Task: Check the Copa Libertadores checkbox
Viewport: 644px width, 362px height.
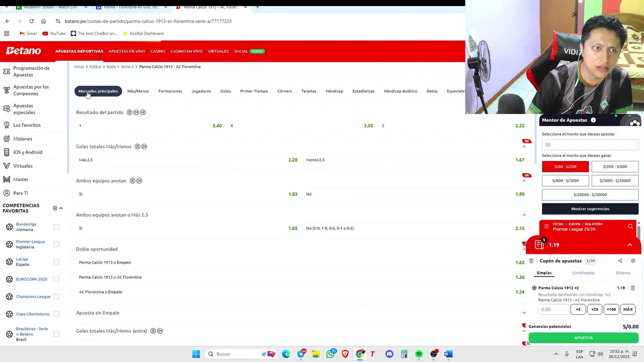Action: [x=56, y=314]
